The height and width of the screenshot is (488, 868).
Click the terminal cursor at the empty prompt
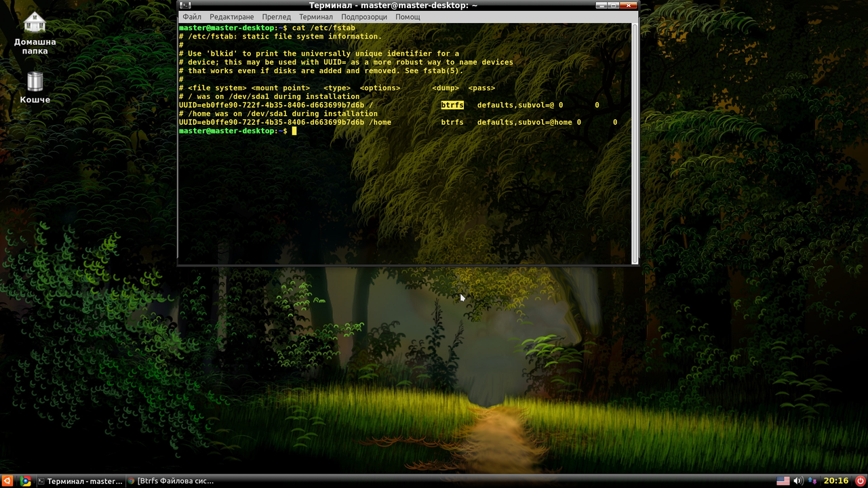294,131
